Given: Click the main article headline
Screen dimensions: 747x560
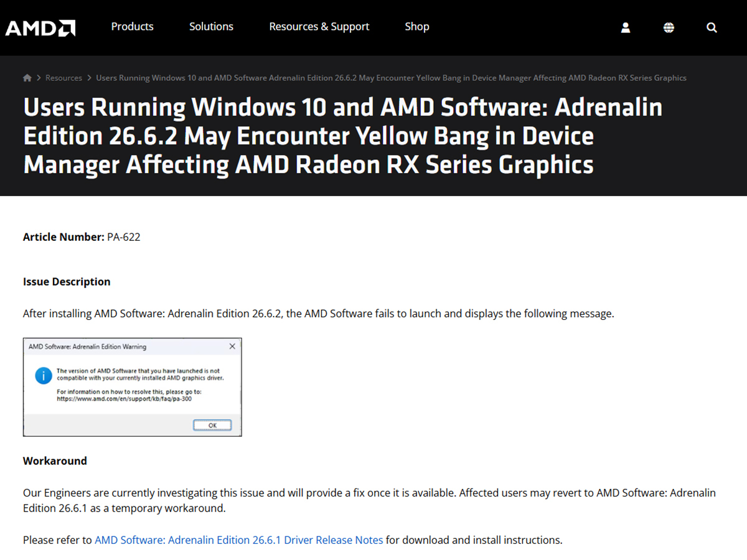Looking at the screenshot, I should click(x=342, y=136).
